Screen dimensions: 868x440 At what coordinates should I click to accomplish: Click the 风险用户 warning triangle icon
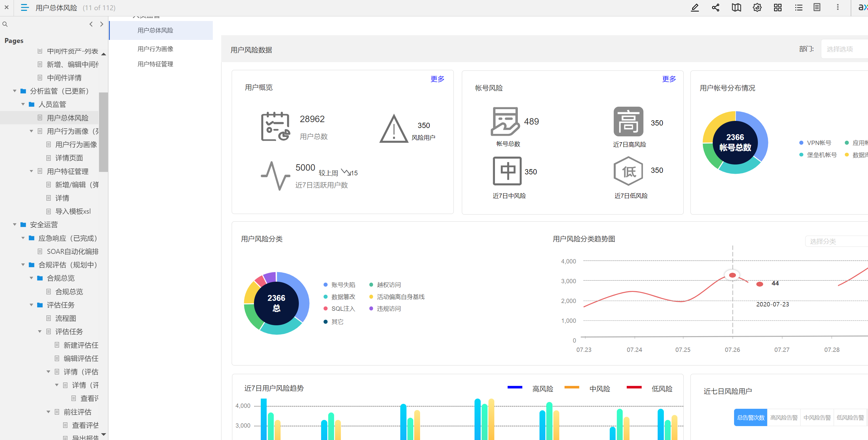click(393, 128)
